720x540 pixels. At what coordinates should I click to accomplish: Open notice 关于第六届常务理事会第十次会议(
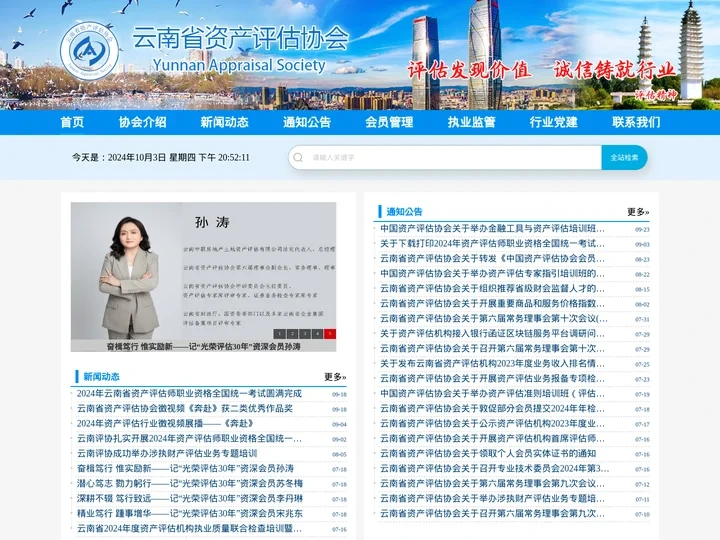click(494, 318)
